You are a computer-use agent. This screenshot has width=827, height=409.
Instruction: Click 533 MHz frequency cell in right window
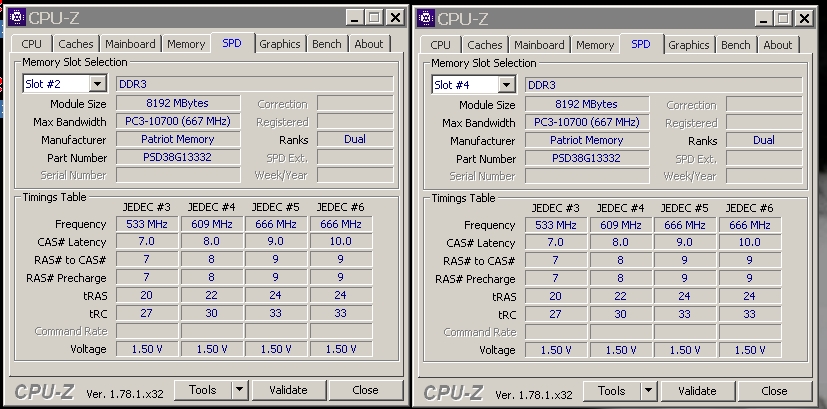tap(555, 225)
